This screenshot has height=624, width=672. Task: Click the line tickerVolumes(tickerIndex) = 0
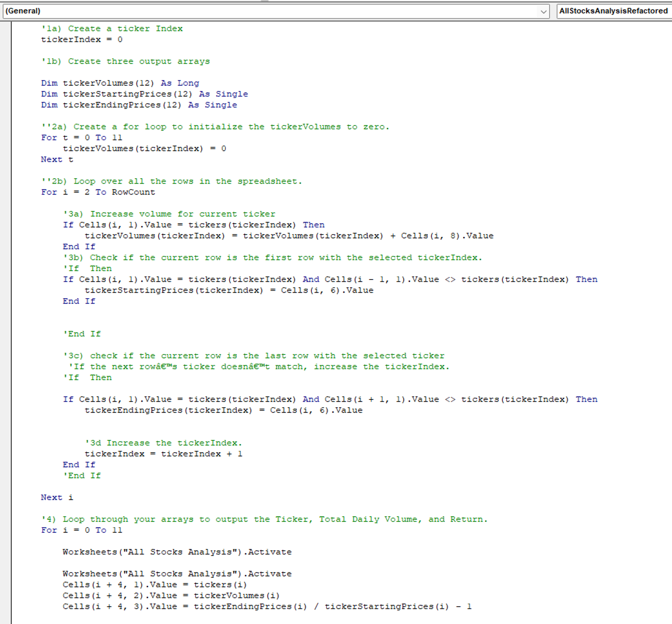point(145,149)
